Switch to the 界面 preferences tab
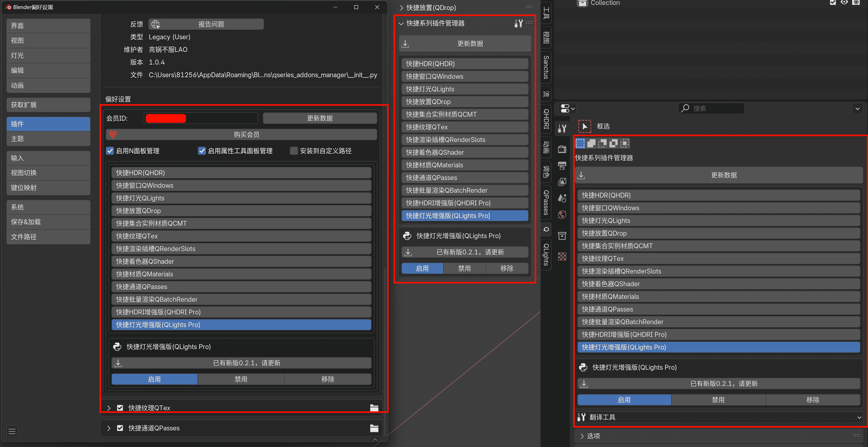The height and width of the screenshot is (447, 868). pyautogui.click(x=48, y=26)
